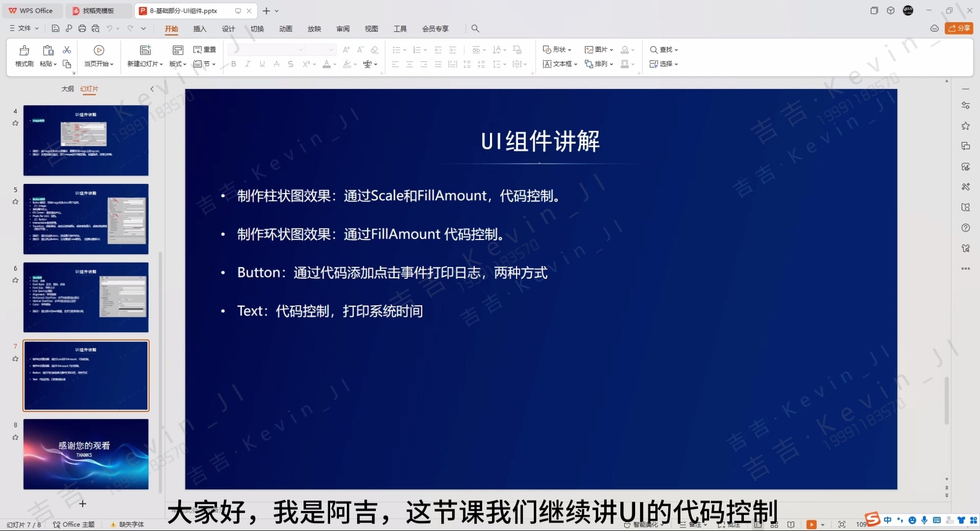Insert a new slide with 新建幻灯片
The width and height of the screenshot is (980, 531).
pos(144,56)
